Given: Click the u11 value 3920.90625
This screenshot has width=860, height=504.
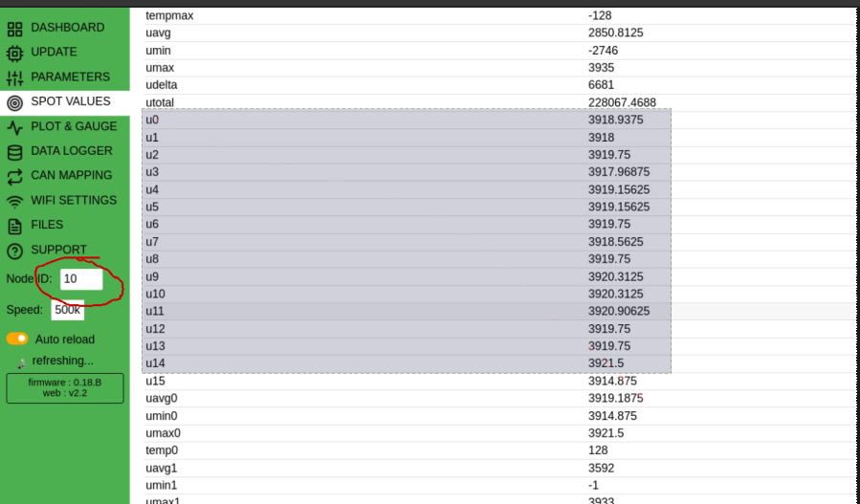Looking at the screenshot, I should (619, 311).
